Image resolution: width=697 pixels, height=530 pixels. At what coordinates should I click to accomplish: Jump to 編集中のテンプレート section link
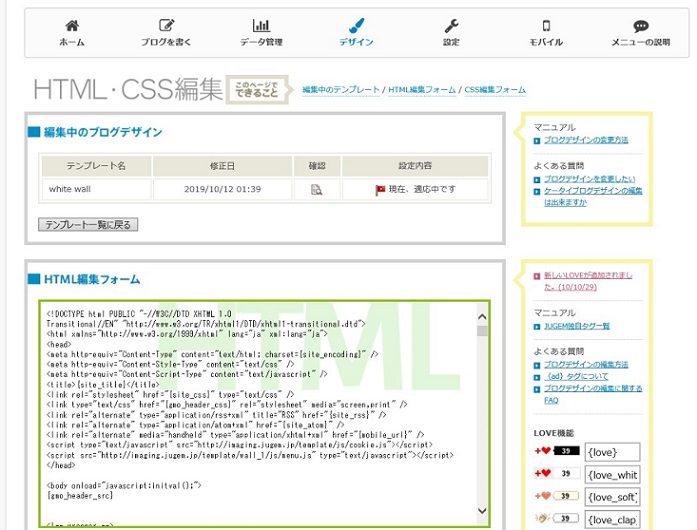tap(341, 89)
